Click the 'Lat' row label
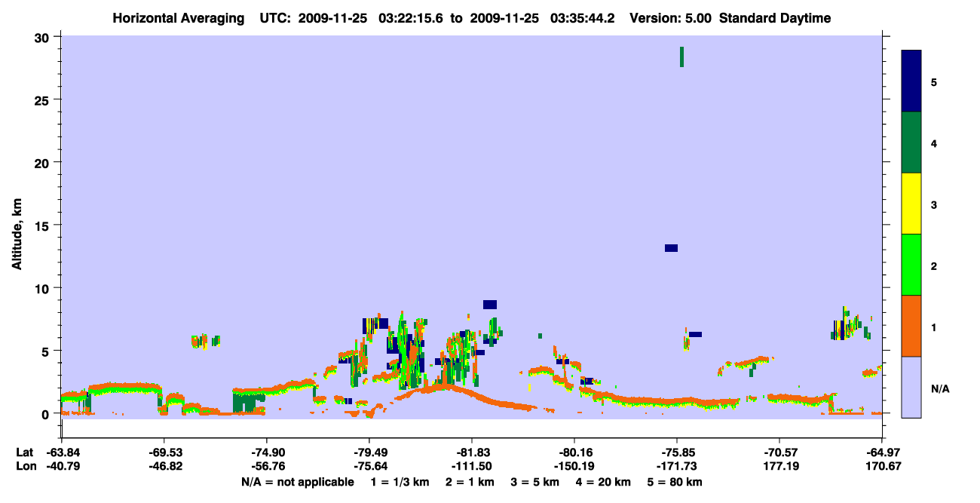This screenshot has height=503, width=980. click(x=24, y=452)
